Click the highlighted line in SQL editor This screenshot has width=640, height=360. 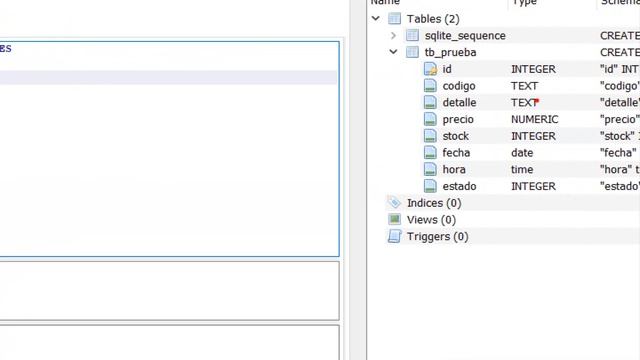[168, 77]
